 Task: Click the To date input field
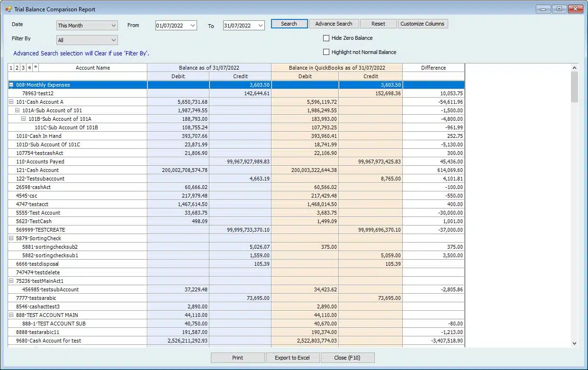pyautogui.click(x=239, y=26)
